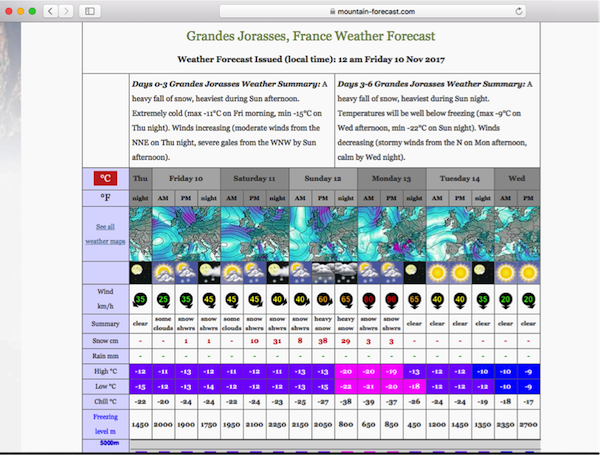
Task: Click Thu night clear moon weather icon
Action: click(140, 273)
